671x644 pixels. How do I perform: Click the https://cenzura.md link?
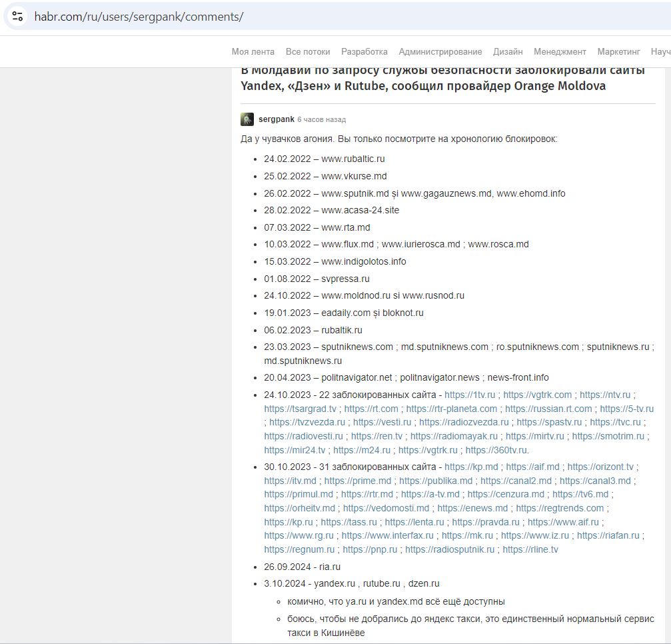[505, 495]
